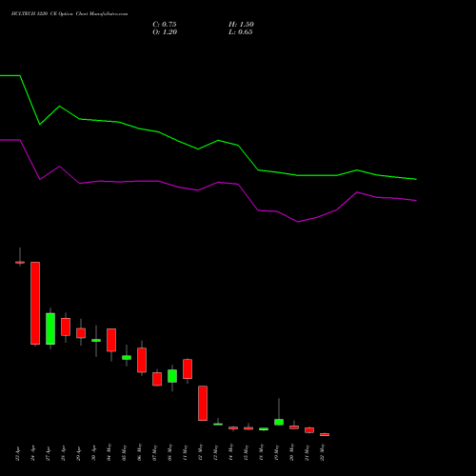Viewport: 476px width, 476px height.
Task: Click the 06 May date label
Action: (140, 453)
